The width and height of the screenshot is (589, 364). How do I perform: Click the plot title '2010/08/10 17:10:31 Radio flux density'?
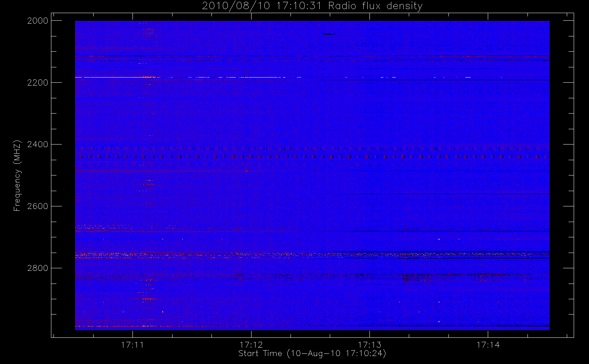[312, 6]
